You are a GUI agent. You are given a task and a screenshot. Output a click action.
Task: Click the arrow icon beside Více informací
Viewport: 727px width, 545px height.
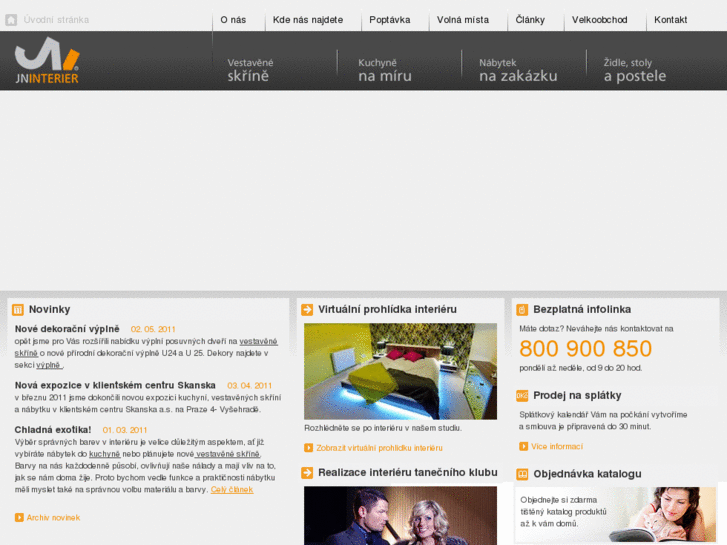point(523,446)
